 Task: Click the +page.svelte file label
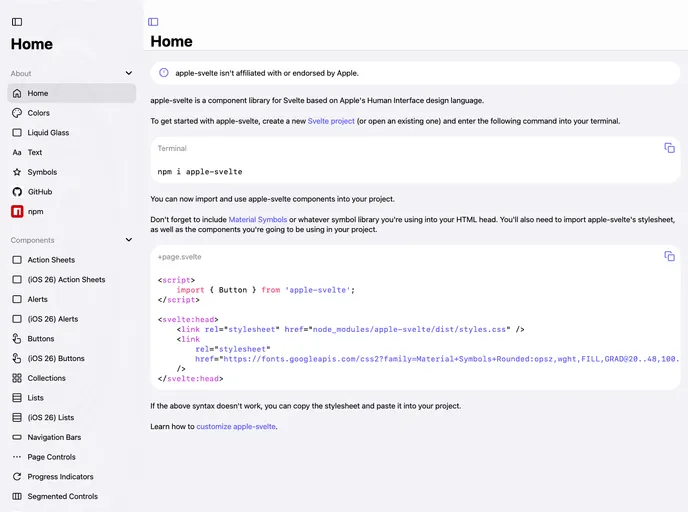point(179,257)
